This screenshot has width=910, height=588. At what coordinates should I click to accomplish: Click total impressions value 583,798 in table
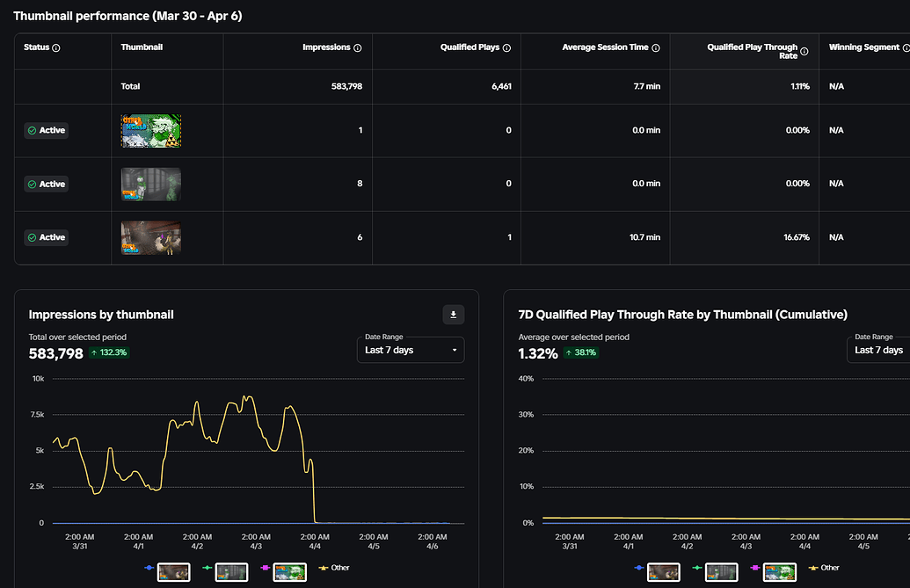pos(346,86)
